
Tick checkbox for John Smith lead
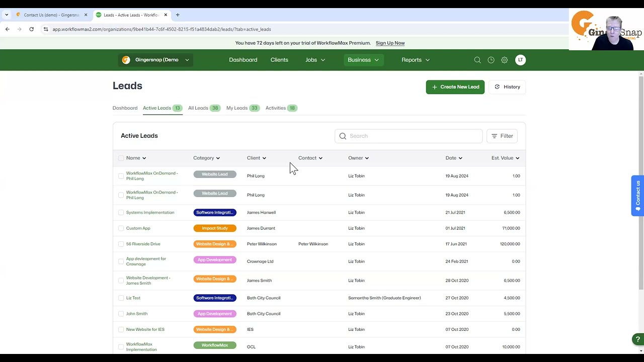click(x=121, y=314)
